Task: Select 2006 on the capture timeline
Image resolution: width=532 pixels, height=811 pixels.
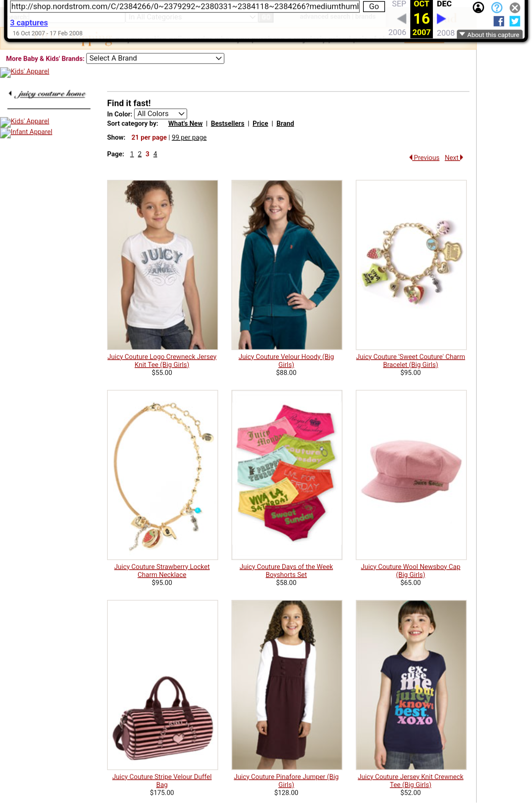Action: (397, 32)
